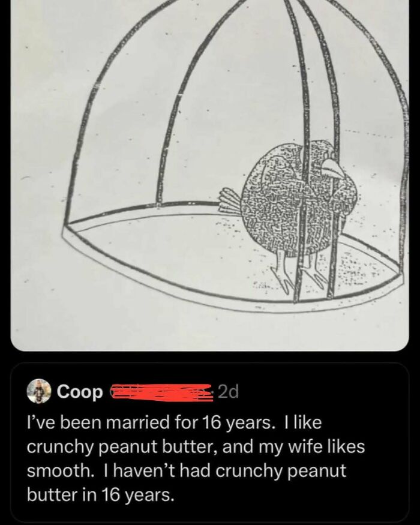
Task: Open Coop's profile via the username
Action: (x=79, y=391)
